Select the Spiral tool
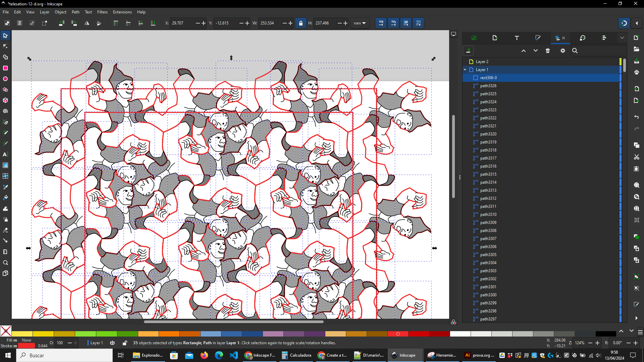 point(5,111)
